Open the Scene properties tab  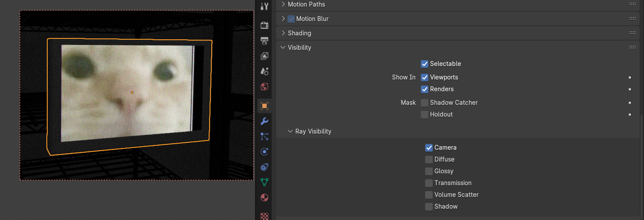(264, 71)
